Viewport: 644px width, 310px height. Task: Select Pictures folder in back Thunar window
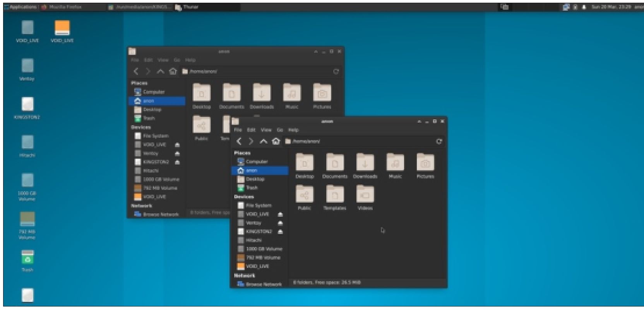(322, 96)
